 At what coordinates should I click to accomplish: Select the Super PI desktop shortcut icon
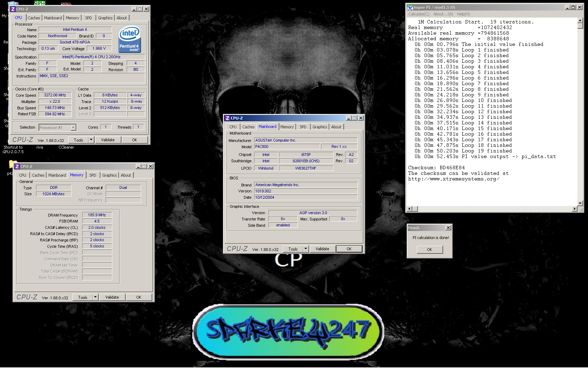[40, 2]
